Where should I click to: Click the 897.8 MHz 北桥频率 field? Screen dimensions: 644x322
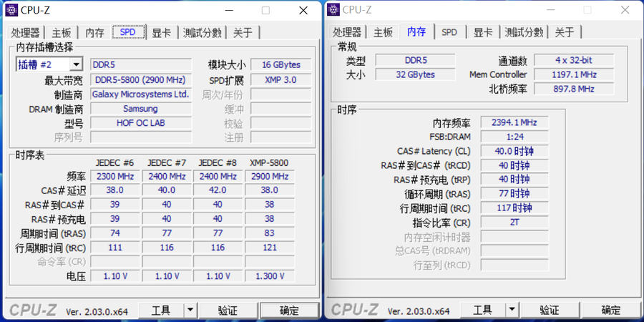pyautogui.click(x=574, y=89)
